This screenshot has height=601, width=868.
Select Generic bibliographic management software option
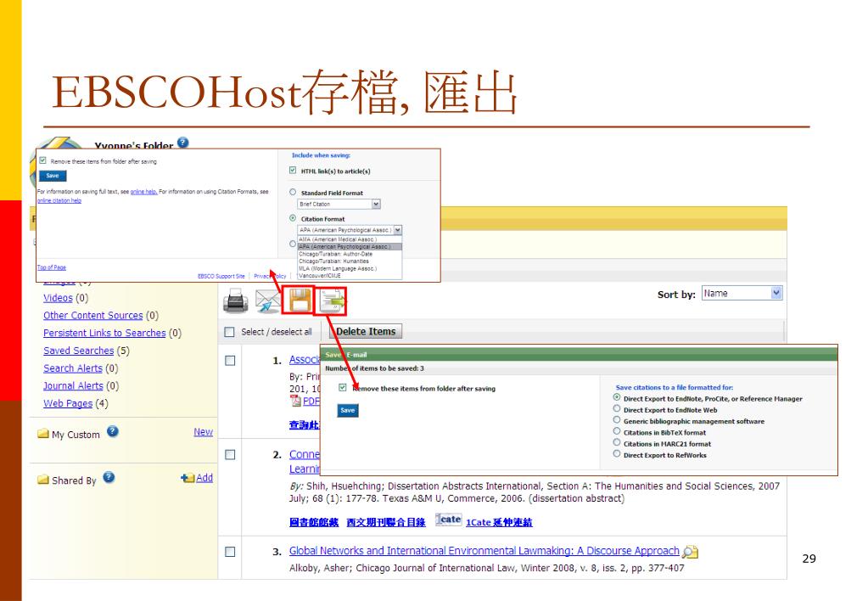617,420
